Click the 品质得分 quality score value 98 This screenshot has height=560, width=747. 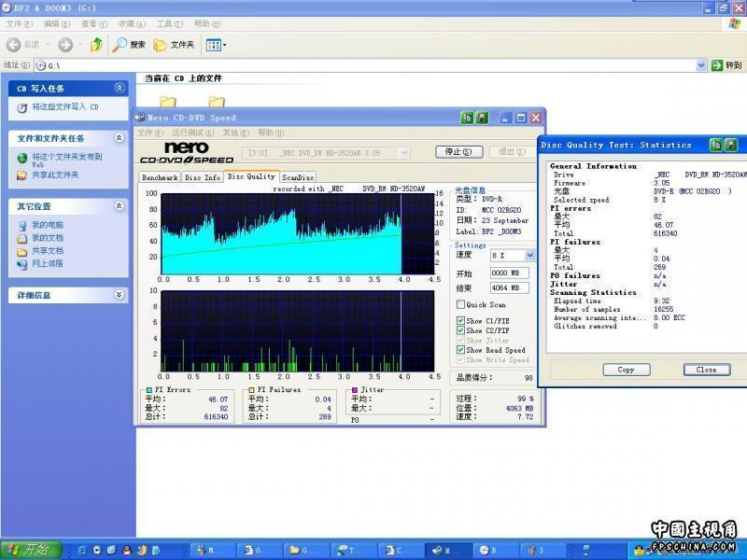[x=529, y=378]
